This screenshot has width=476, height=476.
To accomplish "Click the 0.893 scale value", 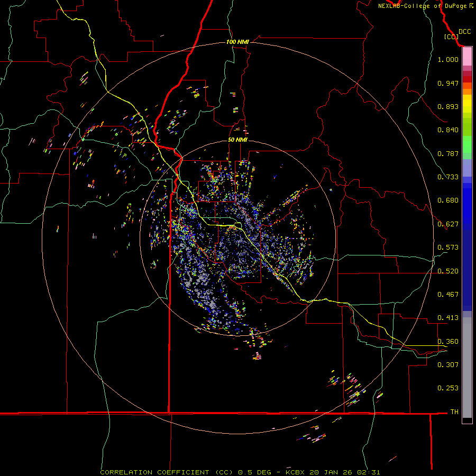I will point(448,106).
